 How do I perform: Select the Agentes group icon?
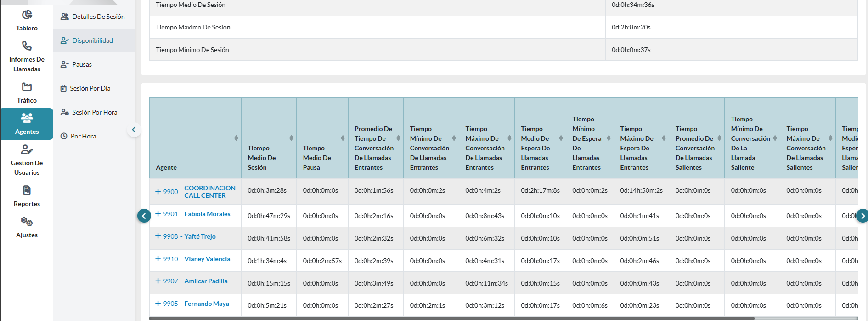tap(27, 118)
